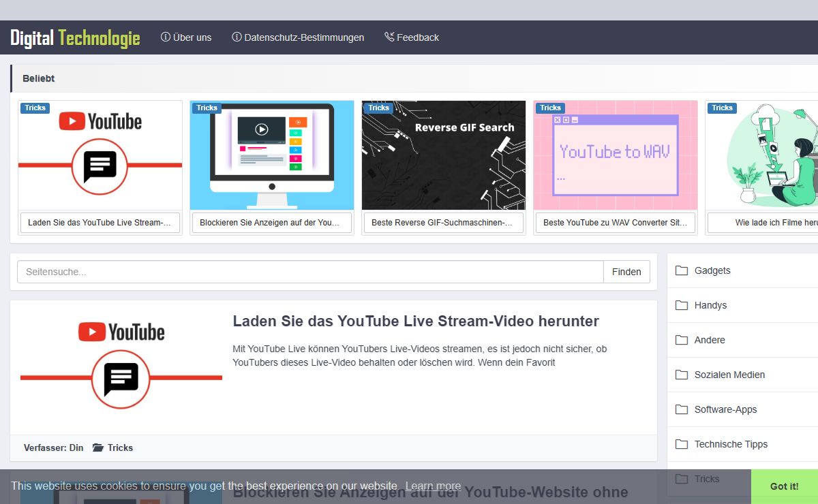The image size is (818, 504).
Task: Open the Gadgets category
Action: click(712, 270)
